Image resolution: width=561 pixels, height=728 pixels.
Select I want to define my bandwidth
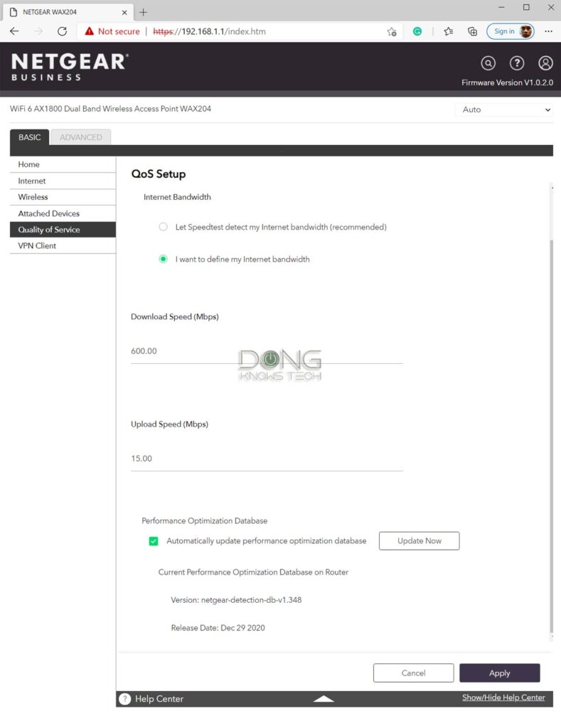point(163,259)
